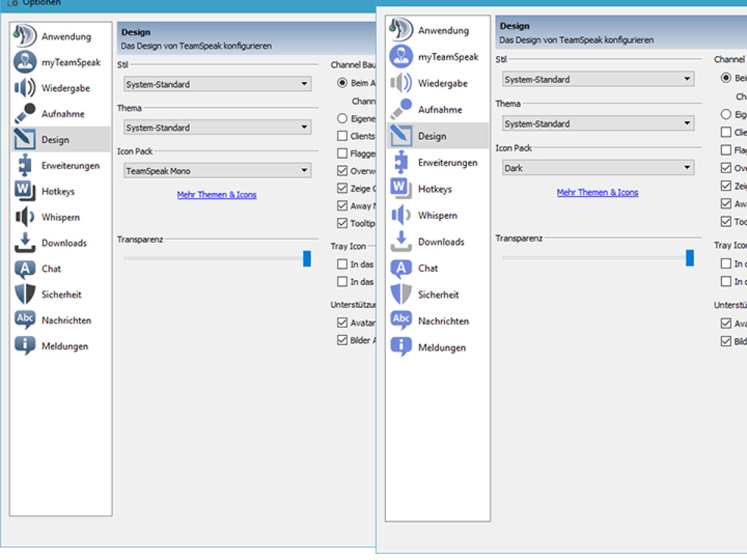Click the Nachrichten Abc icon in the back dialog
747x560 pixels.
pos(25,320)
